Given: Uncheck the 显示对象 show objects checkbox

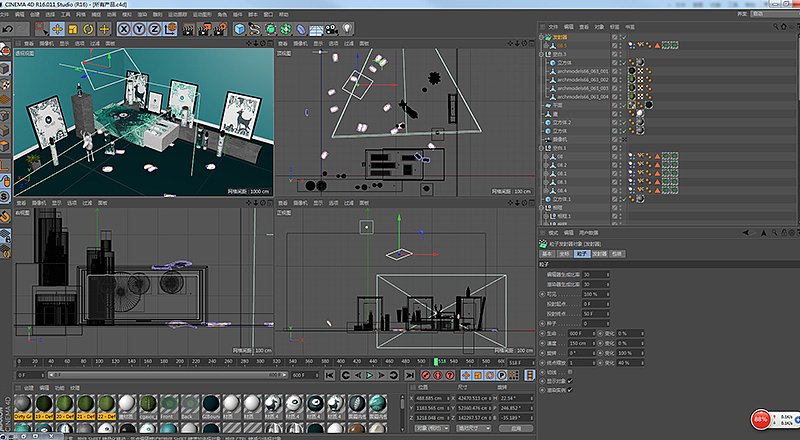Looking at the screenshot, I should 570,381.
